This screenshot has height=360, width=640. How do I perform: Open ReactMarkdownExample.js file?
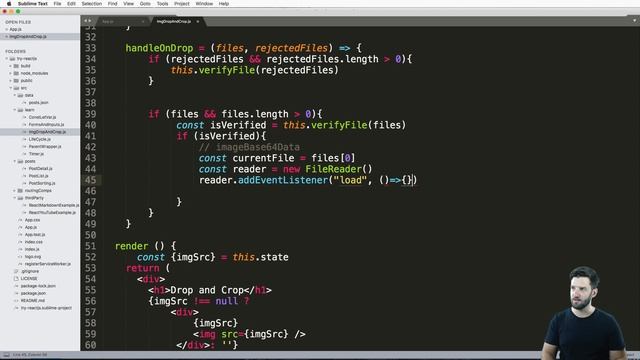coord(54,206)
